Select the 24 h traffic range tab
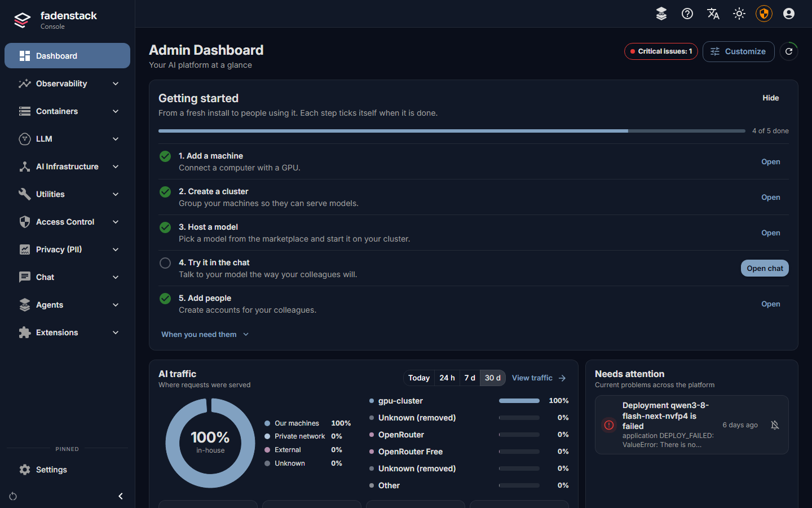Viewport: 812px width, 508px height. [447, 378]
